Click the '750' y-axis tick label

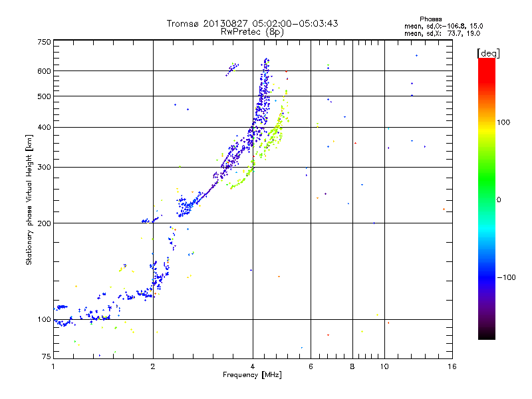coord(44,42)
